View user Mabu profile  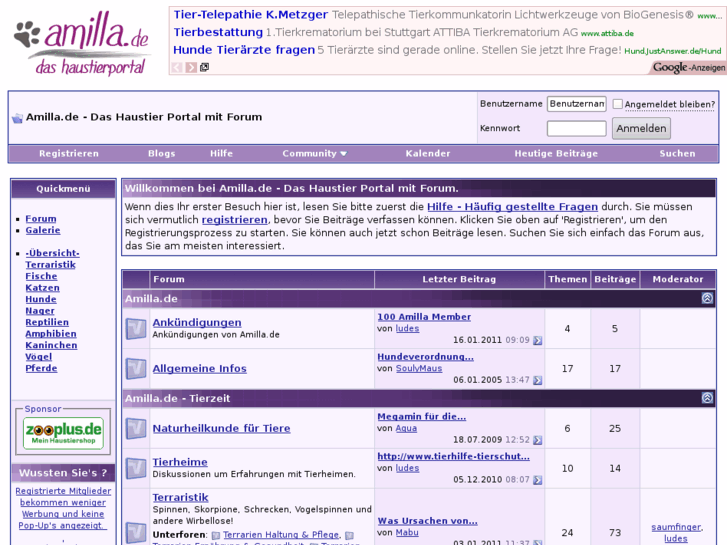point(407,532)
